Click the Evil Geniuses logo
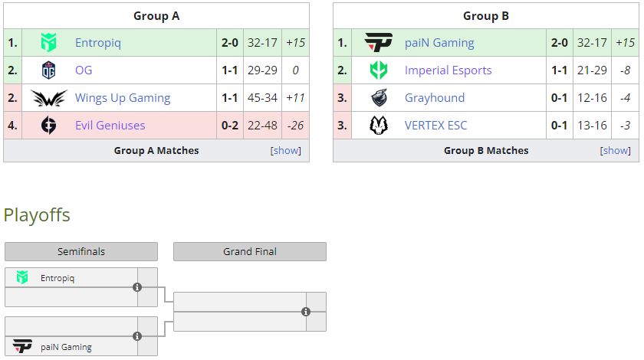The image size is (644, 360). tap(49, 126)
